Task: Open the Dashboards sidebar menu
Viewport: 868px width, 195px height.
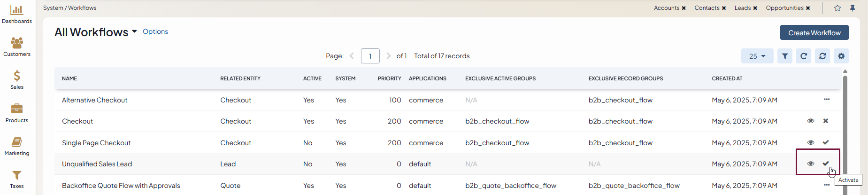Action: point(17,14)
